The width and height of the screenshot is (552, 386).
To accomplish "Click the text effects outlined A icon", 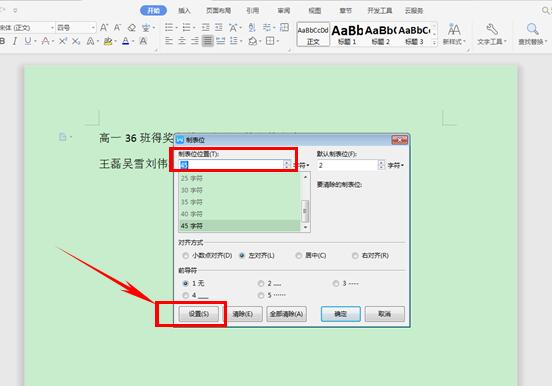I will (x=90, y=41).
